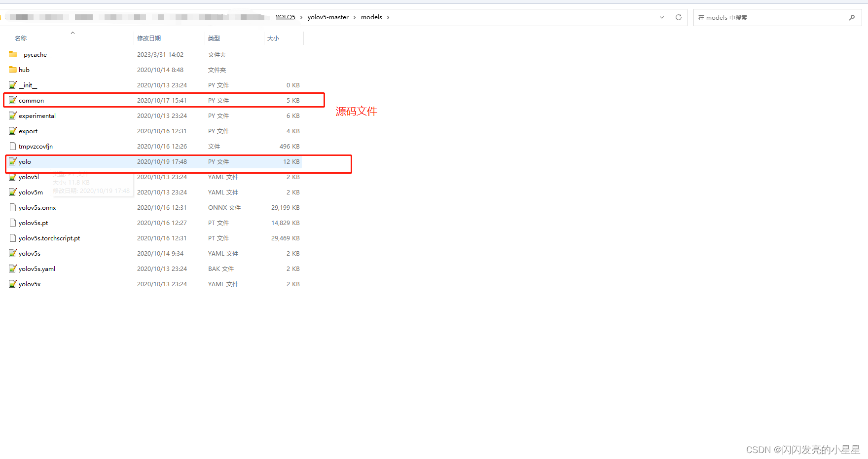This screenshot has height=459, width=868.
Task: Select the folder name __pycache__
Action: tap(36, 55)
